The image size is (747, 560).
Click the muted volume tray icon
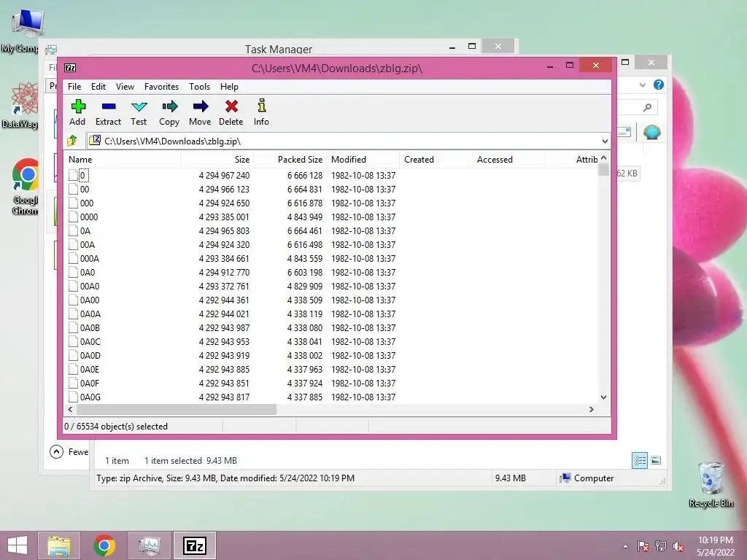click(x=678, y=547)
